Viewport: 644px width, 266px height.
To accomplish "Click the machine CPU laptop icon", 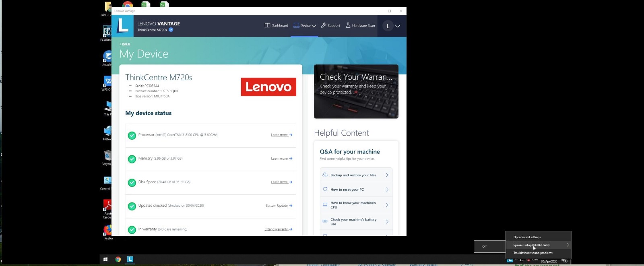I will [x=325, y=204].
